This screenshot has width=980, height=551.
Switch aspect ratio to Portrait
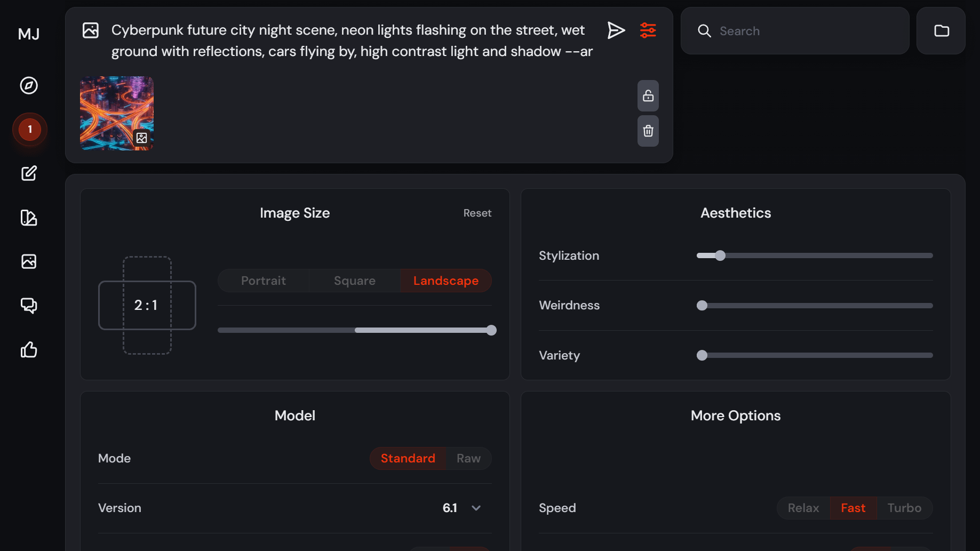click(x=262, y=280)
